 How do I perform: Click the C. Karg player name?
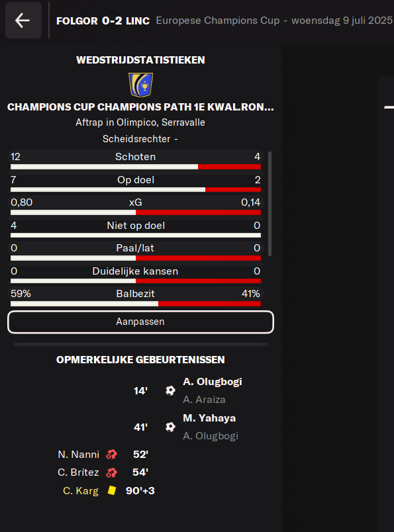[x=81, y=490]
